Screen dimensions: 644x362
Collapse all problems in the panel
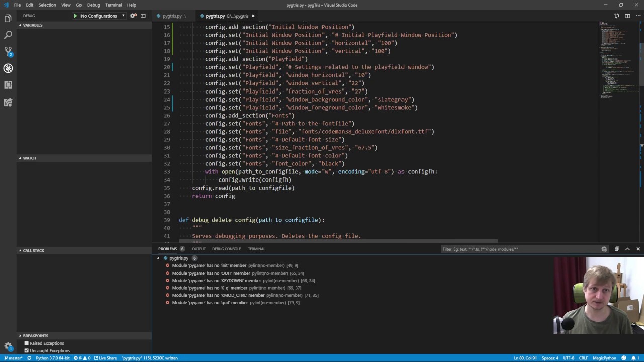pos(617,249)
